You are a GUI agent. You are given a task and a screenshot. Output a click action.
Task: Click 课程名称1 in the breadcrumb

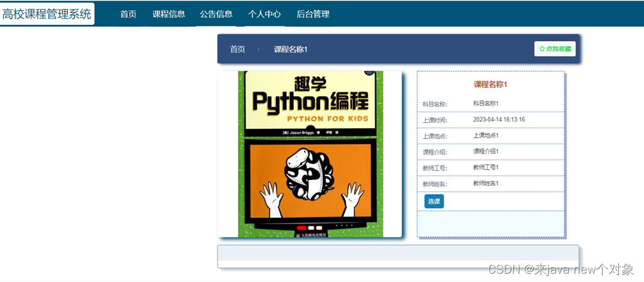pyautogui.click(x=291, y=49)
